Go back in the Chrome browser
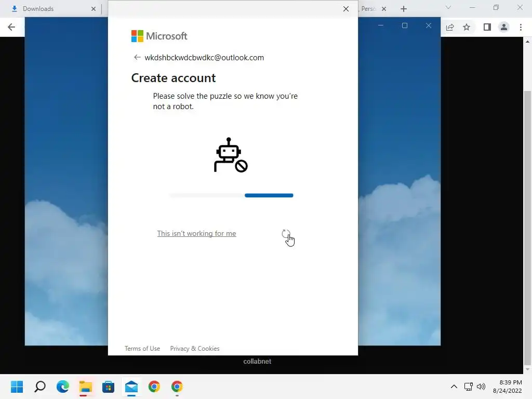Image resolution: width=532 pixels, height=399 pixels. point(11,27)
